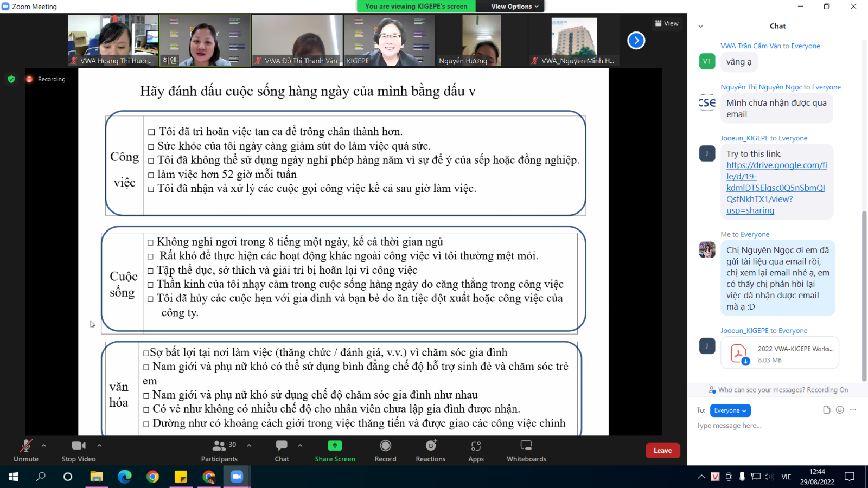Open the Google Drive link in chat
Screen dimensions: 868x488
tap(776, 188)
